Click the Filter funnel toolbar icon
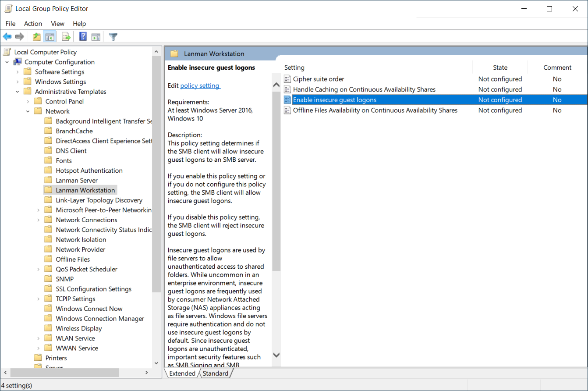Image resolution: width=588 pixels, height=391 pixels. (x=113, y=37)
